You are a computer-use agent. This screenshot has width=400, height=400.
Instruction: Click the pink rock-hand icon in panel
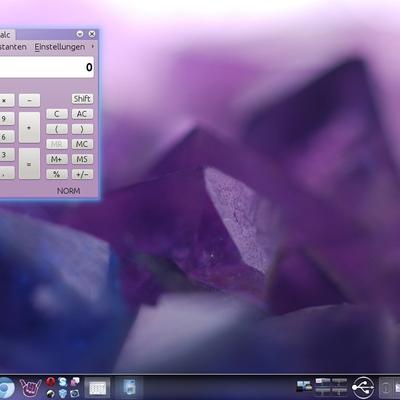click(30, 388)
